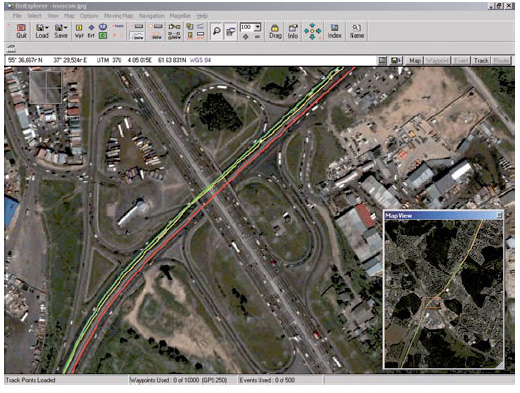Toggle the Track display button

(481, 60)
